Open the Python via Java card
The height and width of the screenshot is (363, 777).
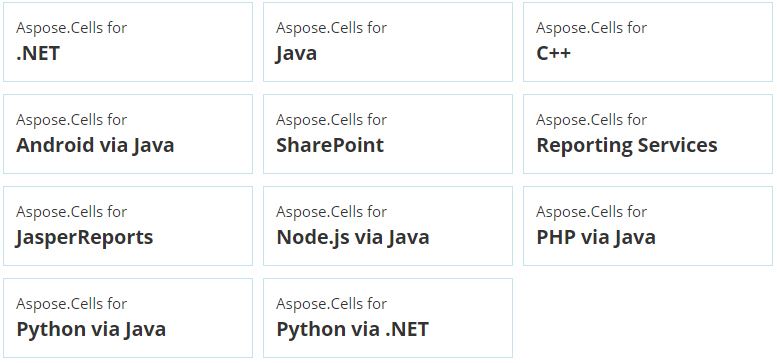tap(128, 318)
